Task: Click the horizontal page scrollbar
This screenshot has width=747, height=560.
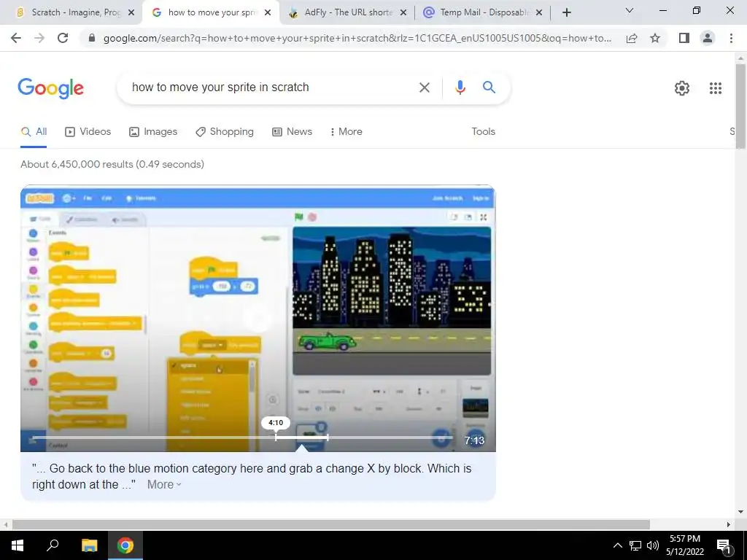Action: click(x=331, y=525)
